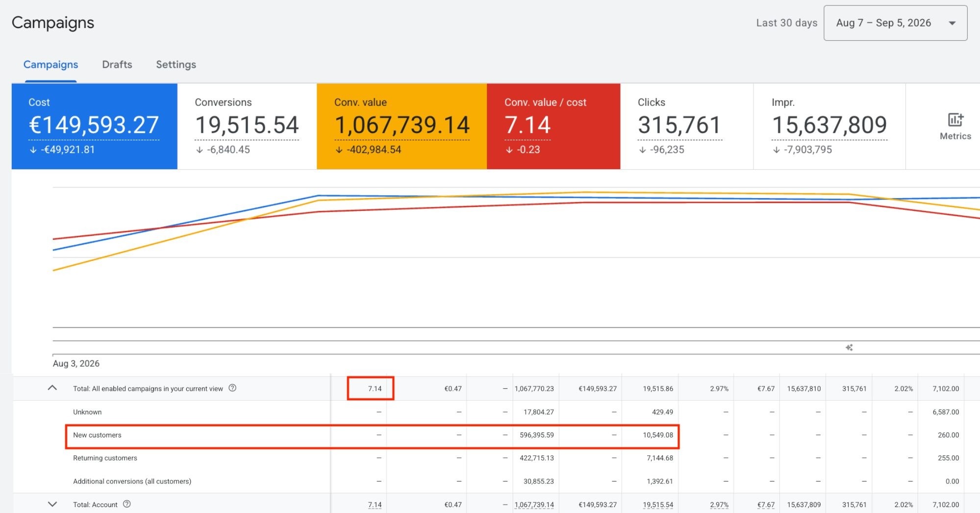Click the 'New customers' row label
The width and height of the screenshot is (980, 513).
pyautogui.click(x=97, y=435)
